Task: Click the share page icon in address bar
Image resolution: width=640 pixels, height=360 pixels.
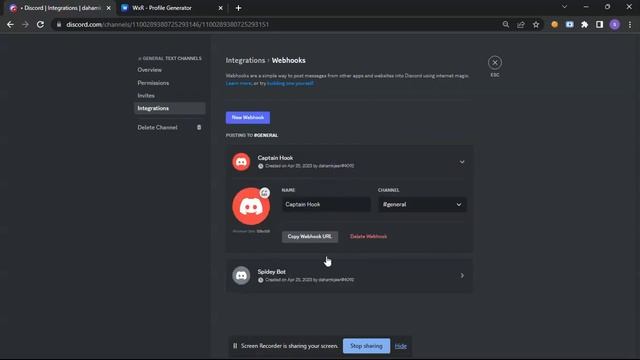Action: tap(521, 24)
